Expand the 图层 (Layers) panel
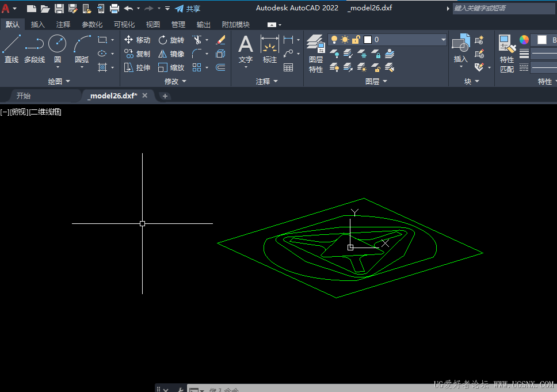This screenshot has height=392, width=557. point(376,81)
